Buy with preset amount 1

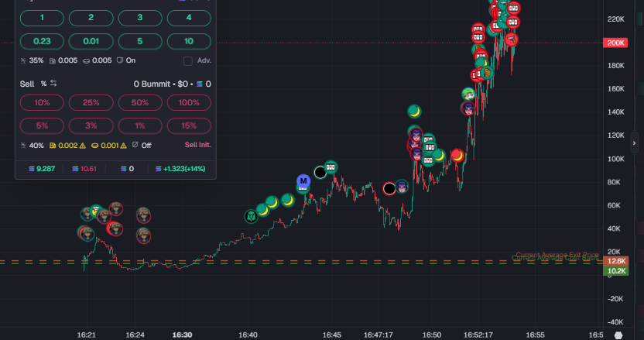pos(42,18)
